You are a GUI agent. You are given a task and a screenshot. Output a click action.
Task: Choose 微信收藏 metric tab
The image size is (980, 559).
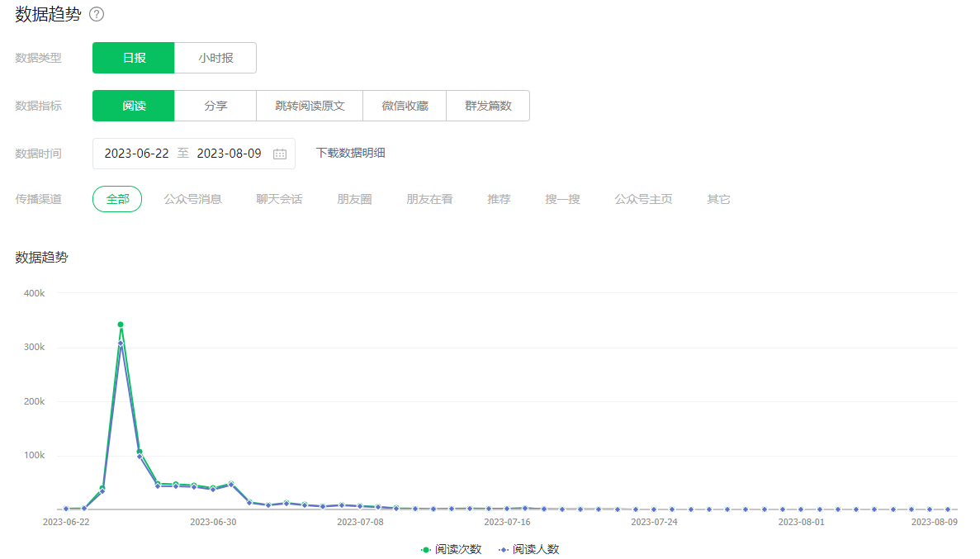(405, 106)
